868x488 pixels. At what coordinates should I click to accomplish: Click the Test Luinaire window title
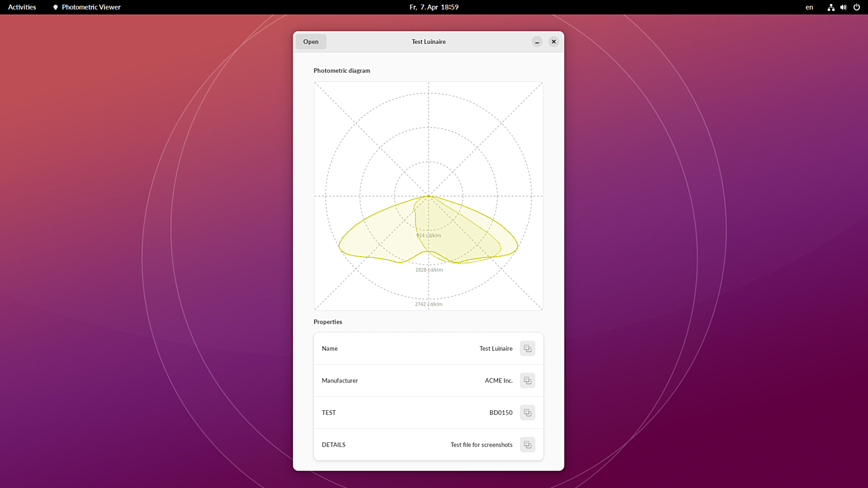[x=428, y=41]
